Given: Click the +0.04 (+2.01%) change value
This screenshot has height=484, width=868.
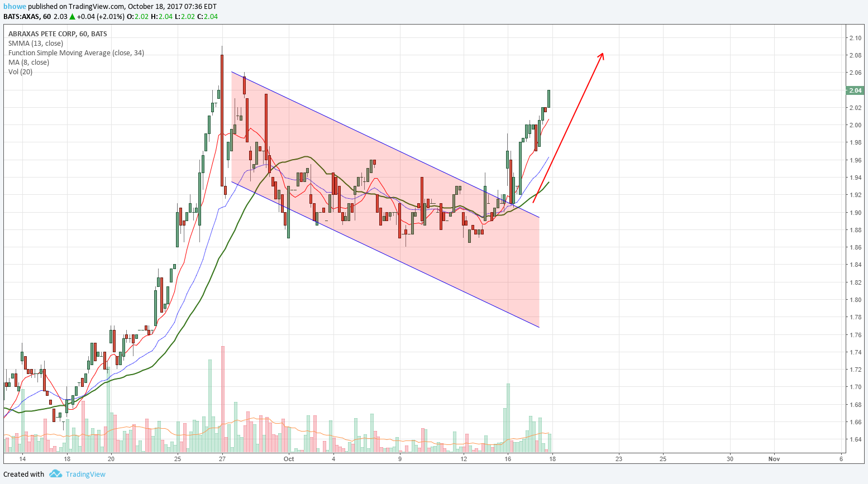Looking at the screenshot, I should tap(101, 17).
